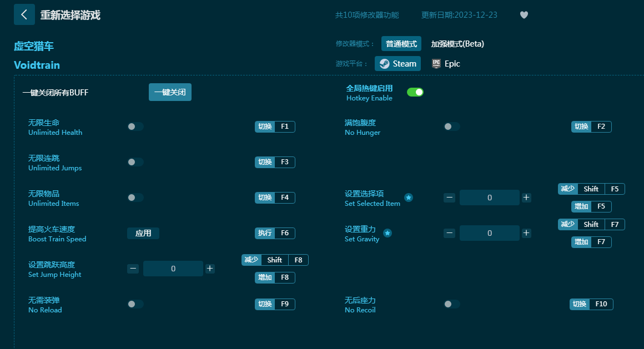Select the Epic platform icon

click(437, 64)
